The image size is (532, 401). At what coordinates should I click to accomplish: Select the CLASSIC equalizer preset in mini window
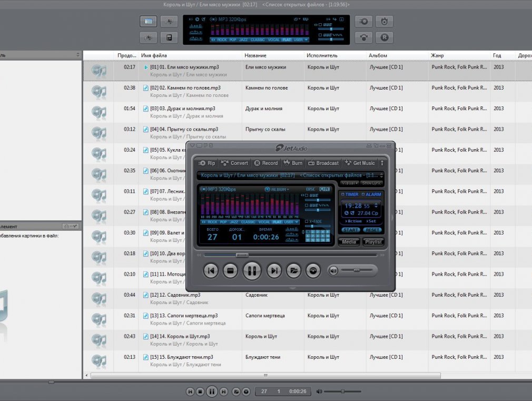pyautogui.click(x=248, y=222)
